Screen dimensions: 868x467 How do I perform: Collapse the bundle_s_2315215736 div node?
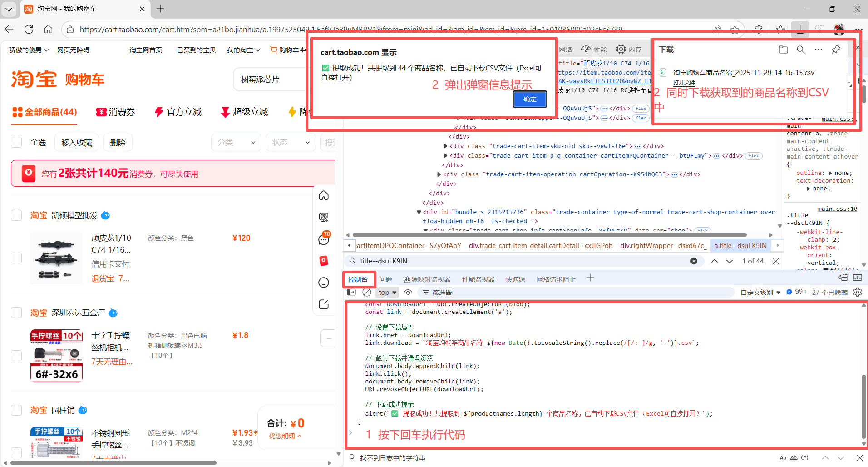419,212
